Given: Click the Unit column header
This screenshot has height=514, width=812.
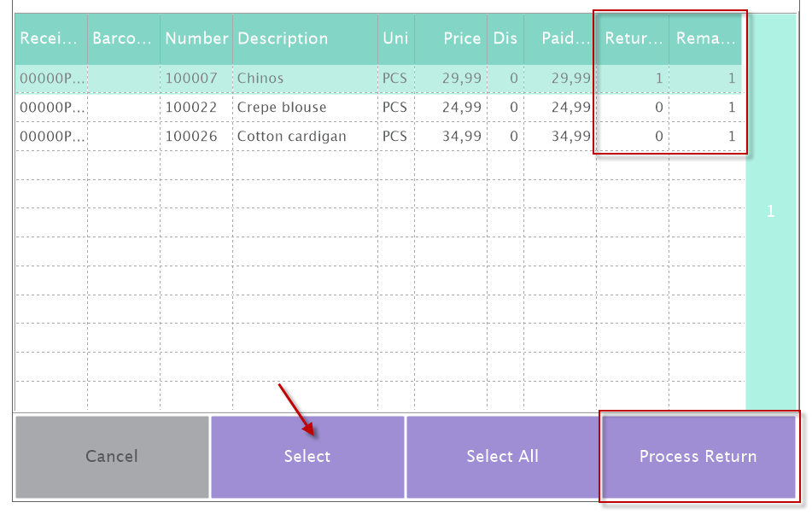Looking at the screenshot, I should (394, 38).
